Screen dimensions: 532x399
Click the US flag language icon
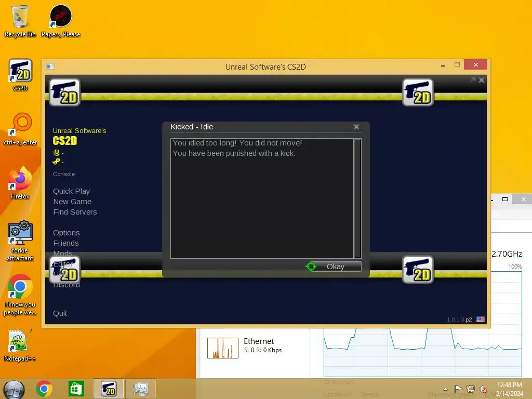point(481,320)
